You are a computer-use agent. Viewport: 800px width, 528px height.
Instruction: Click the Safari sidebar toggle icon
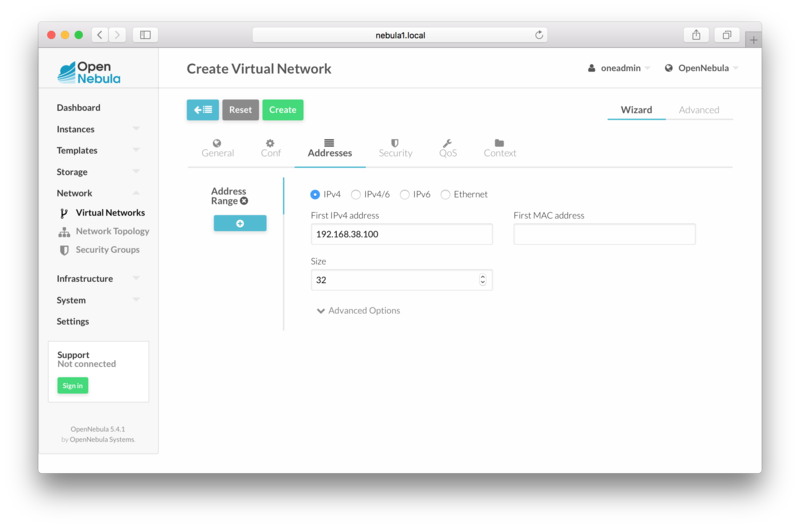145,35
